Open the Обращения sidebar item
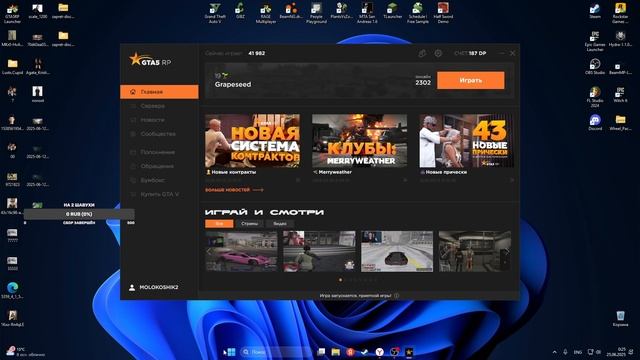The height and width of the screenshot is (360, 640). [157, 166]
